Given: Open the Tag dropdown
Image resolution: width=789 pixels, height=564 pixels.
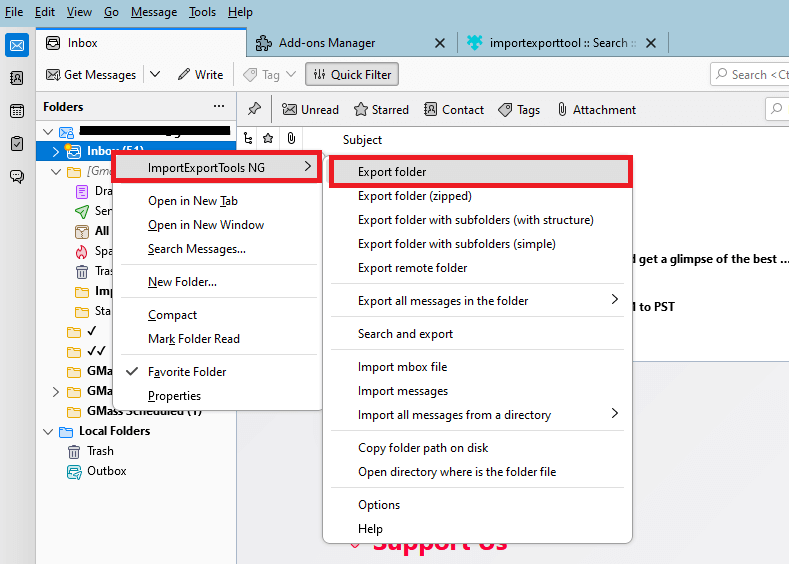Looking at the screenshot, I should coord(269,74).
